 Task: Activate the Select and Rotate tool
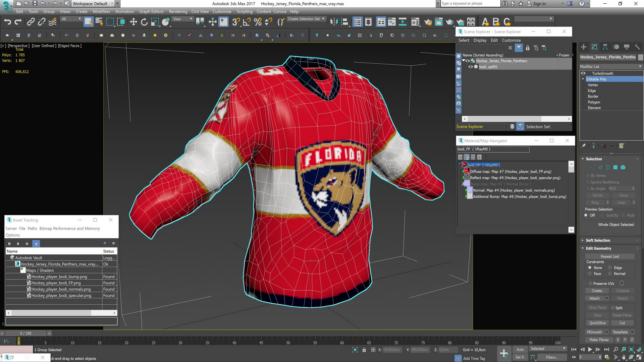point(144,22)
